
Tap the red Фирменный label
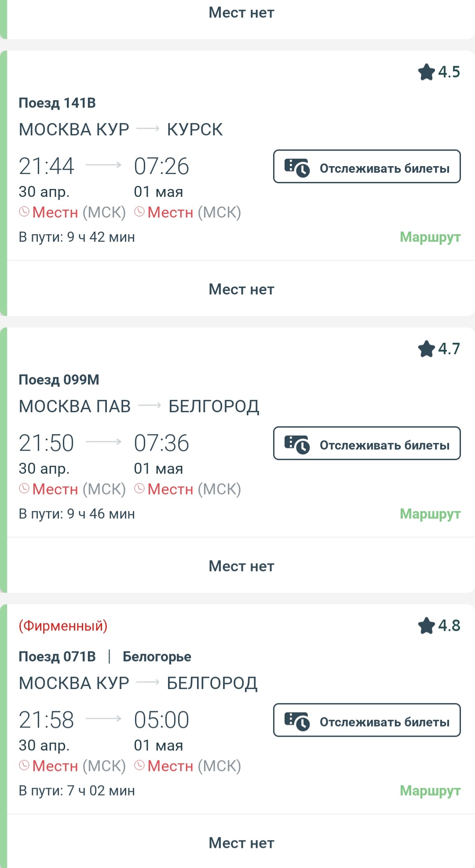coord(63,626)
